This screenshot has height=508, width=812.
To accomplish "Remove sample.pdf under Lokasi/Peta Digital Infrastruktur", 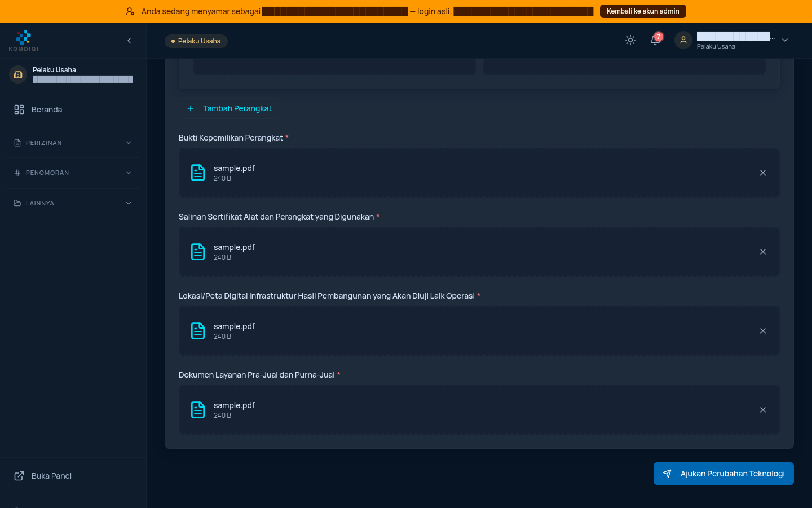I will [x=763, y=331].
